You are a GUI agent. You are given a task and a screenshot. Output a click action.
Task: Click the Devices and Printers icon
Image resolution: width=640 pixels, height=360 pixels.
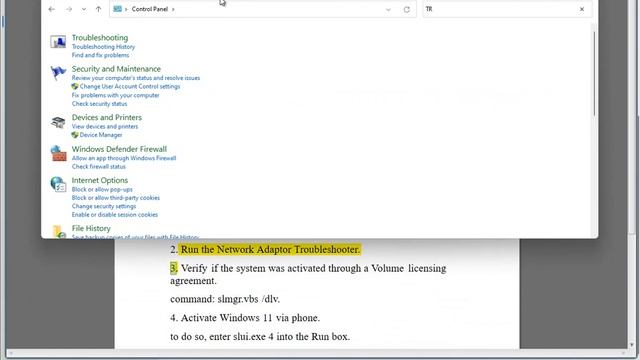pos(58,122)
